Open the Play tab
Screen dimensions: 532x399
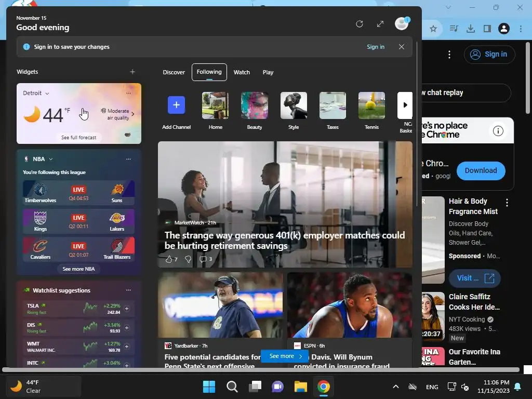click(268, 72)
